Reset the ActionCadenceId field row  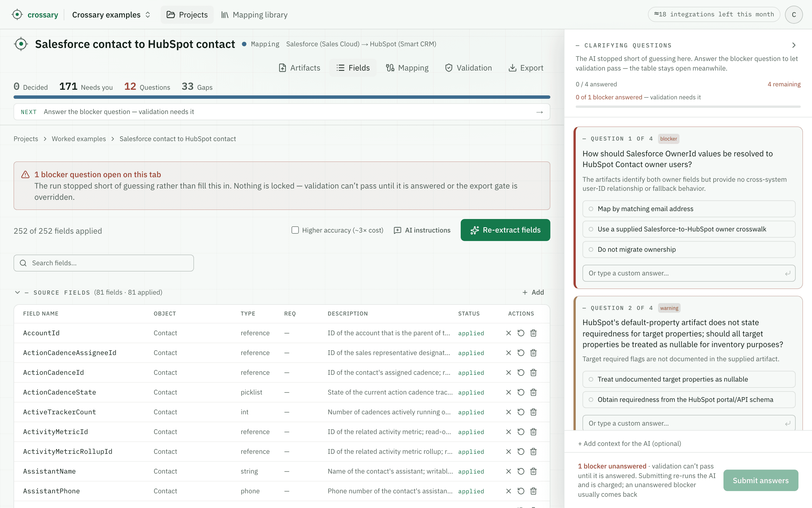[x=521, y=373]
